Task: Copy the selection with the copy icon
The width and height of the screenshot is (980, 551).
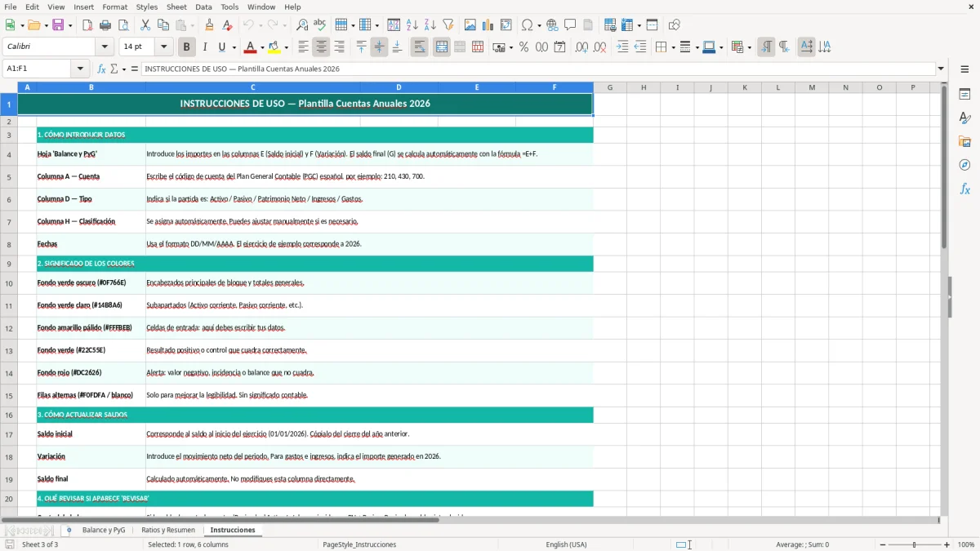Action: tap(163, 25)
